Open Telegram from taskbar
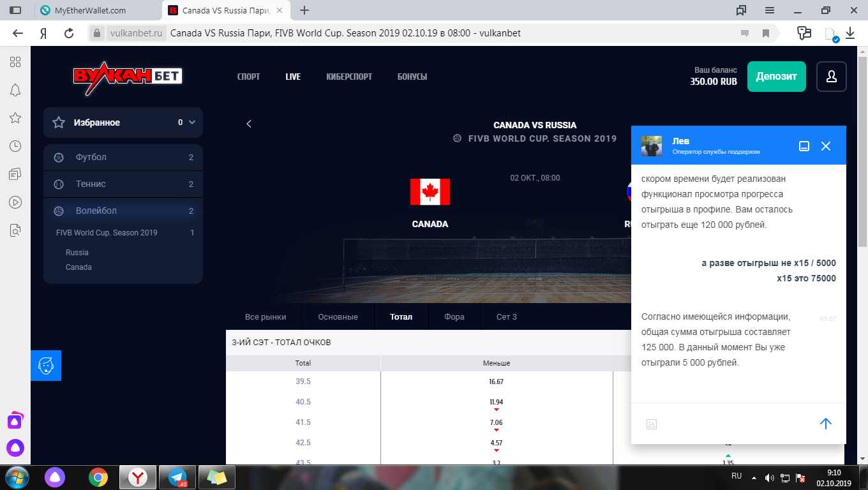Viewport: 868px width, 490px height. click(x=177, y=477)
